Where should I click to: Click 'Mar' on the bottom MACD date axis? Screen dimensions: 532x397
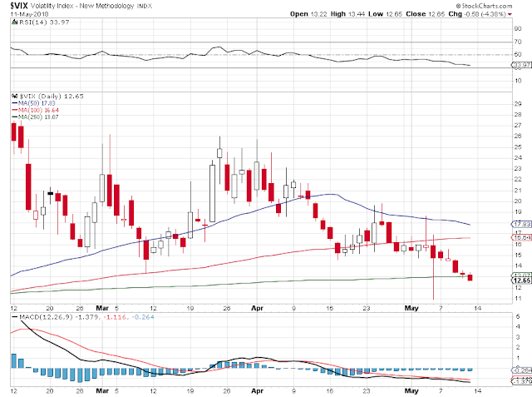click(102, 391)
